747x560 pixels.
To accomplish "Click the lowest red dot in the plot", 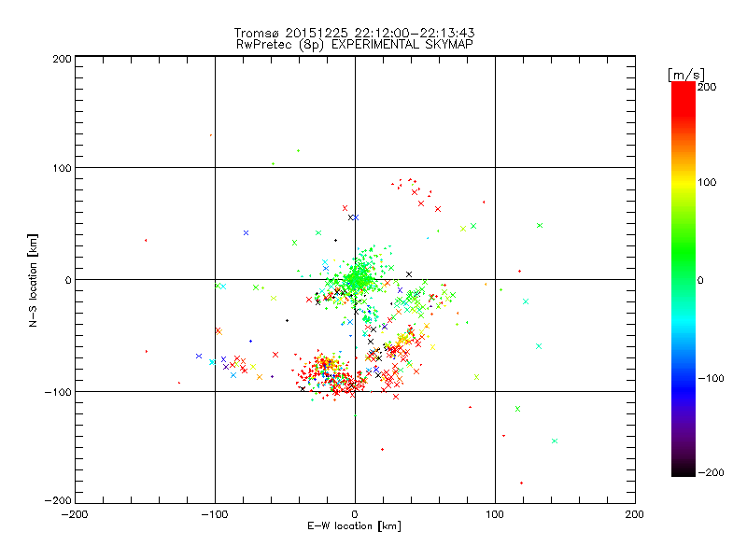I will point(521,483).
